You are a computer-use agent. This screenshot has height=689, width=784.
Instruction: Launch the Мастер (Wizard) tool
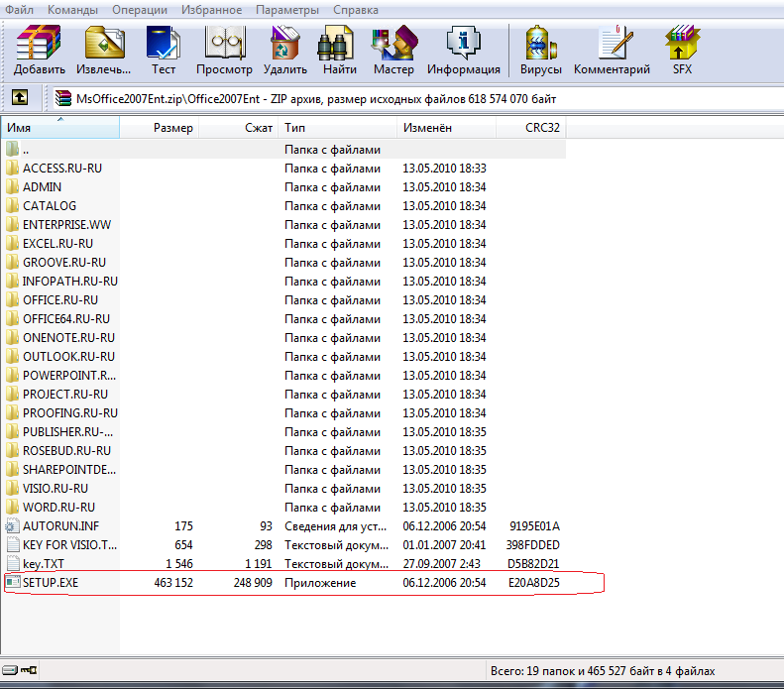[394, 43]
